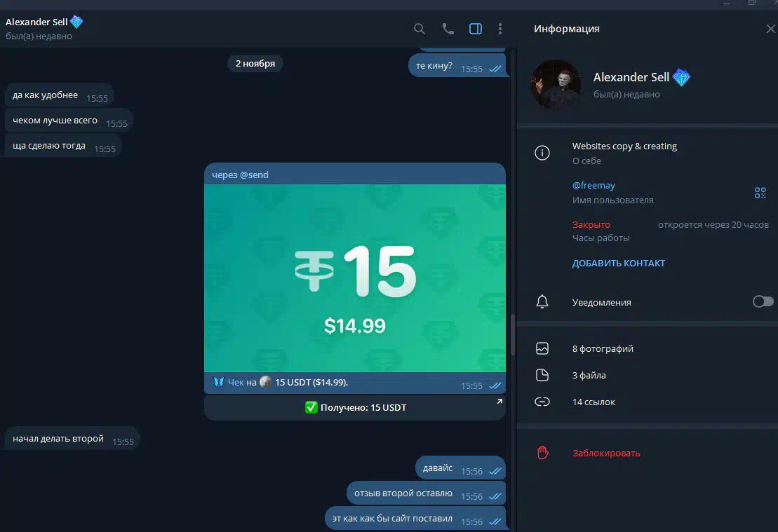Start a voice call with phone icon

coord(448,29)
